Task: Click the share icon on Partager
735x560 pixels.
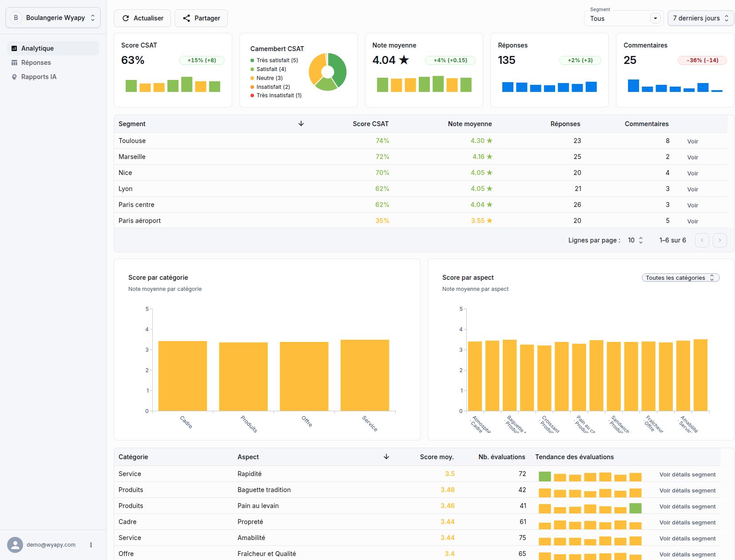Action: [x=187, y=18]
